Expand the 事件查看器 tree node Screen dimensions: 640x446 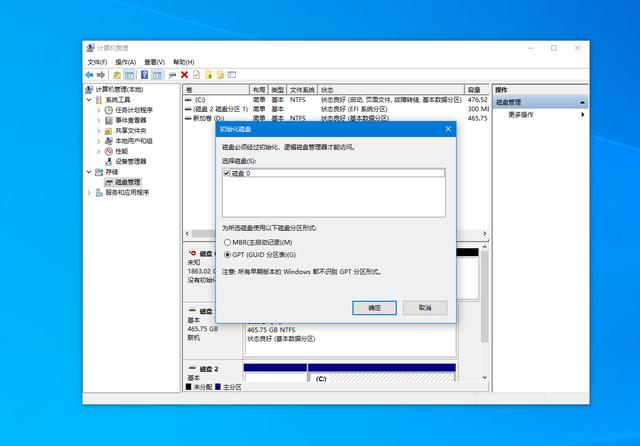pos(99,120)
